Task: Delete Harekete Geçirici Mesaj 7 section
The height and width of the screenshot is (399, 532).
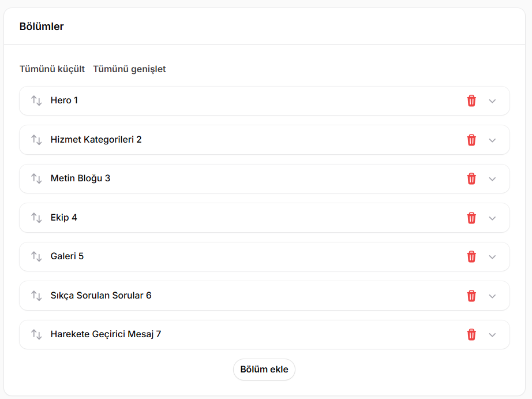Action: tap(471, 334)
